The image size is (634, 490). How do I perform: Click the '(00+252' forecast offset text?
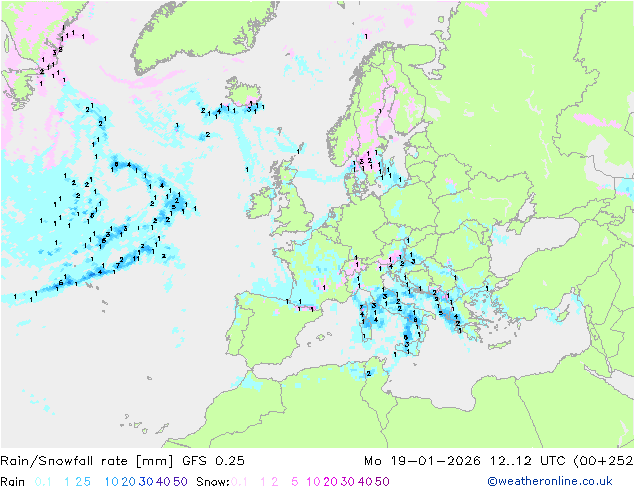click(603, 461)
